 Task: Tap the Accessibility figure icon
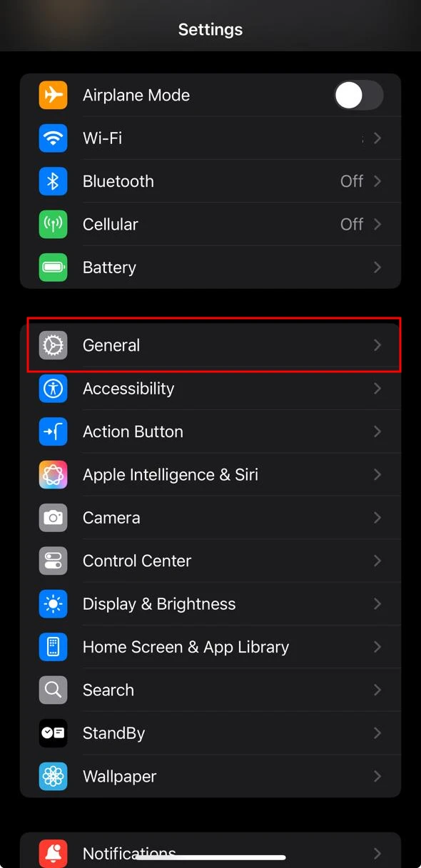click(53, 388)
